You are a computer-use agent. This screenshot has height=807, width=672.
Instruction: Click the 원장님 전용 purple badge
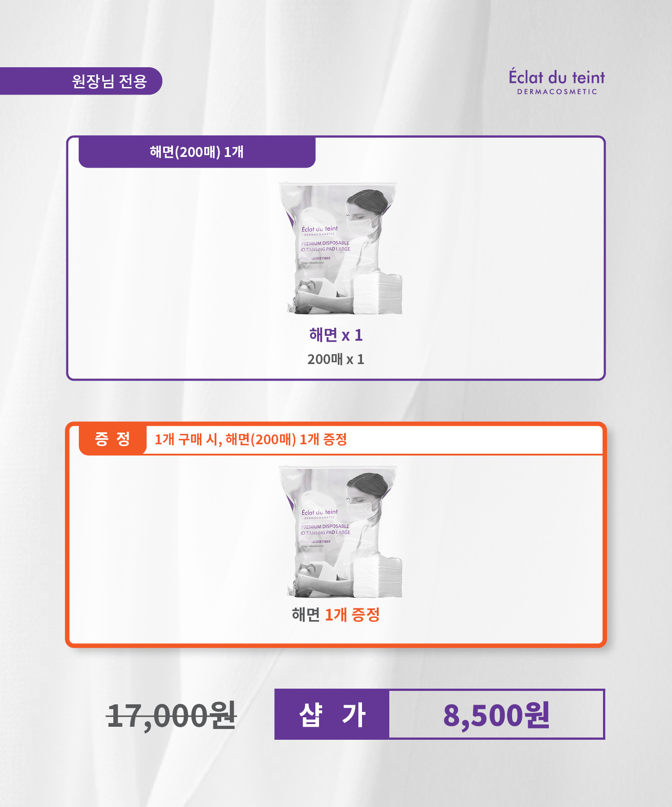[81, 81]
